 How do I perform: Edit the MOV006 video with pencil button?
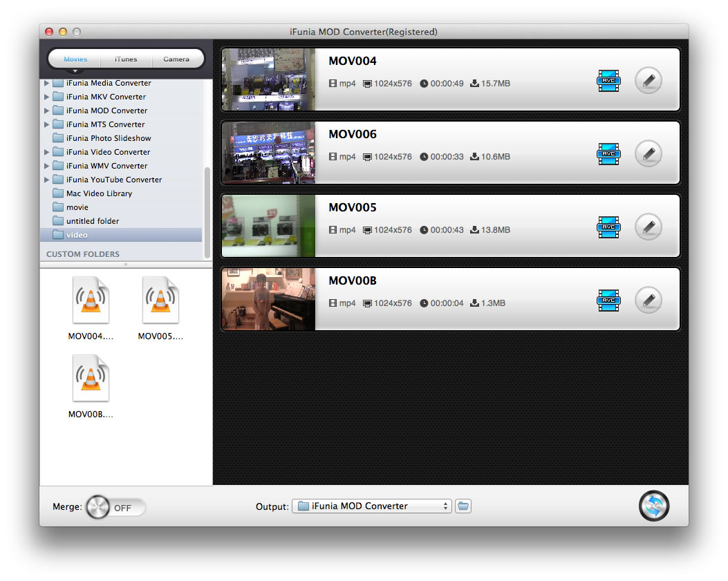pos(648,154)
